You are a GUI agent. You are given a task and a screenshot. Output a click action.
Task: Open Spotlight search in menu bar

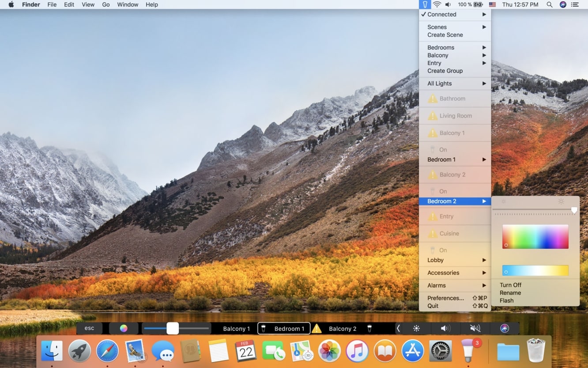tap(549, 4)
